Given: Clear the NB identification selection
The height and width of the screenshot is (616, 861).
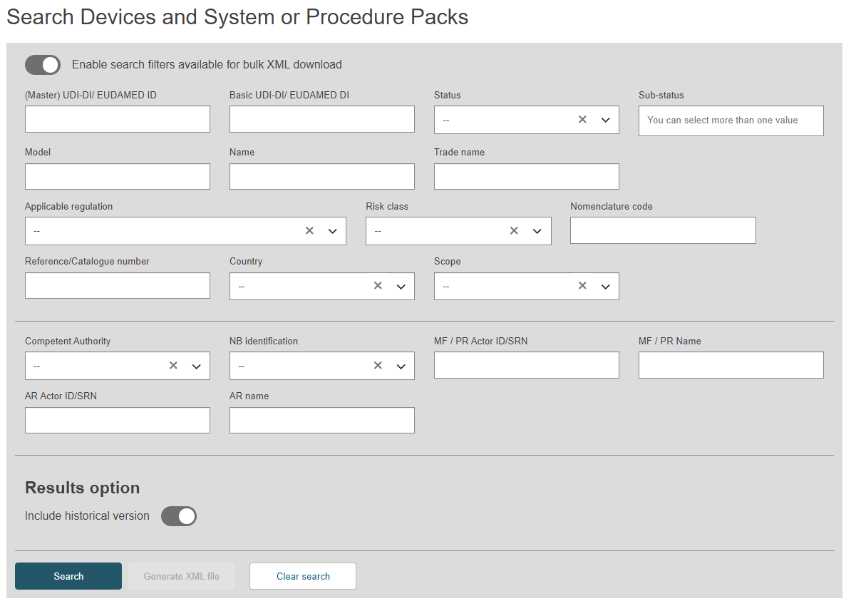Looking at the screenshot, I should tap(378, 366).
